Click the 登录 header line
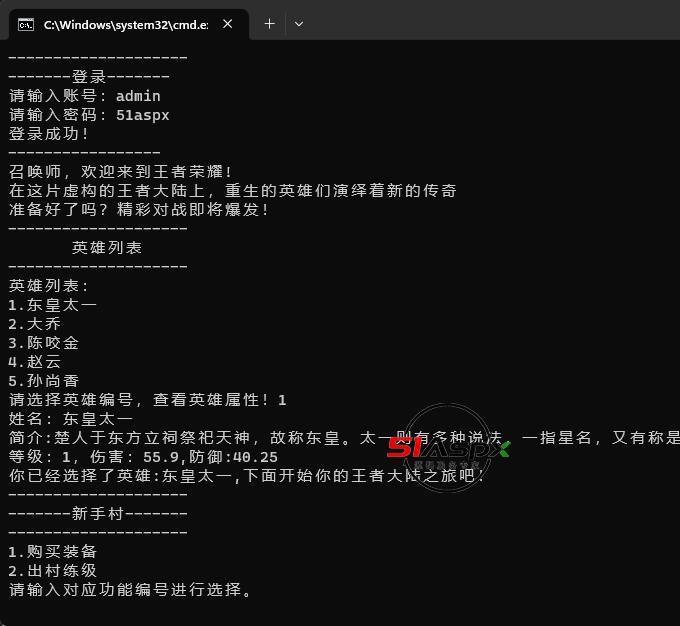The width and height of the screenshot is (680, 626). (89, 77)
